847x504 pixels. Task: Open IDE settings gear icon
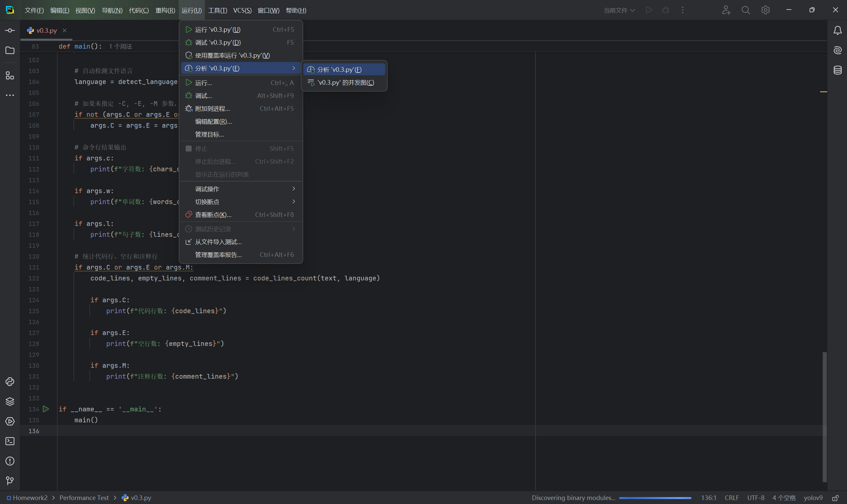[766, 10]
